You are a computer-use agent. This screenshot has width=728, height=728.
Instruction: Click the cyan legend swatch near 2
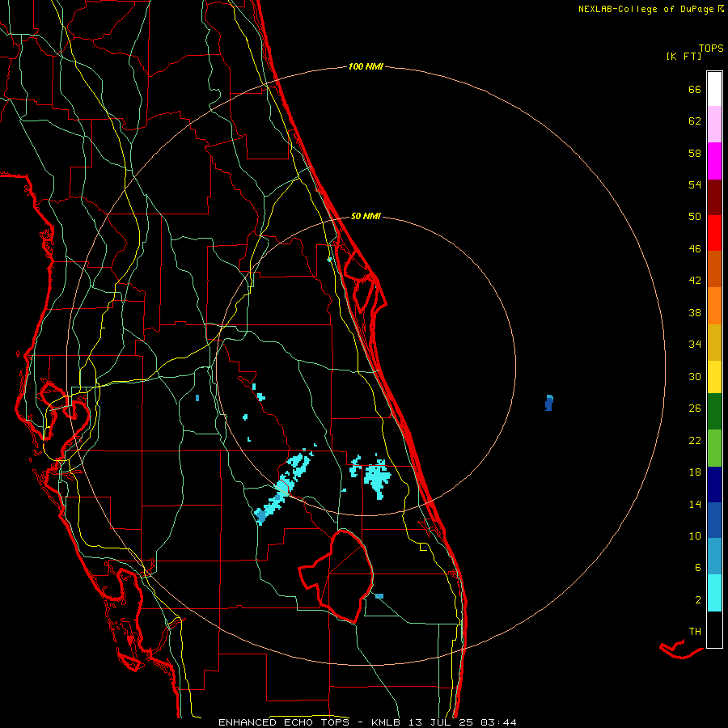point(714,593)
